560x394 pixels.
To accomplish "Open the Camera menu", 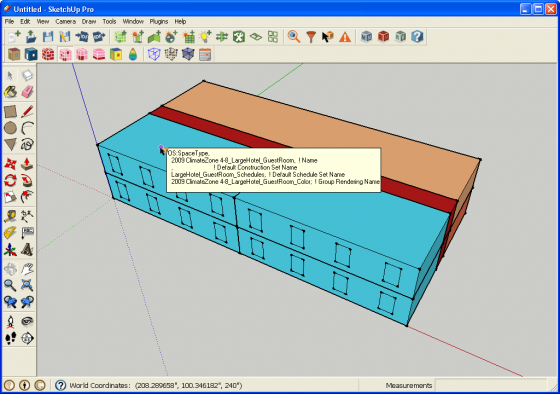I will click(x=65, y=21).
